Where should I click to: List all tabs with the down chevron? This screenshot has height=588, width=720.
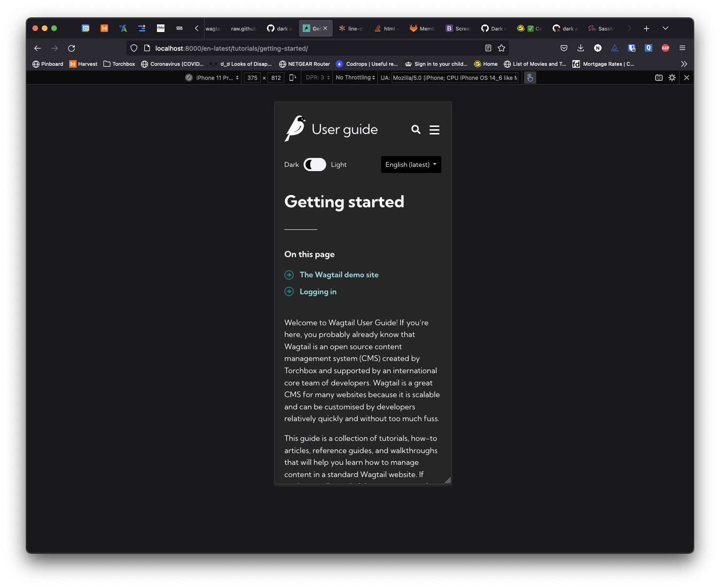pyautogui.click(x=665, y=28)
